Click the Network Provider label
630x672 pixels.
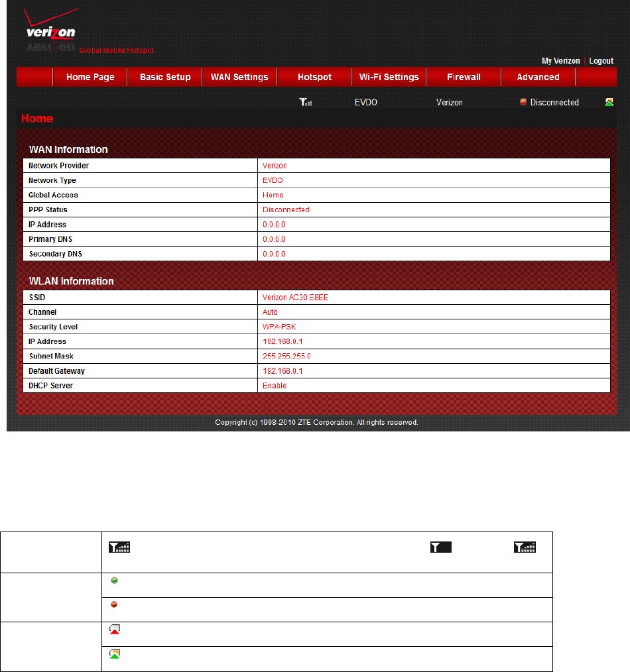59,166
